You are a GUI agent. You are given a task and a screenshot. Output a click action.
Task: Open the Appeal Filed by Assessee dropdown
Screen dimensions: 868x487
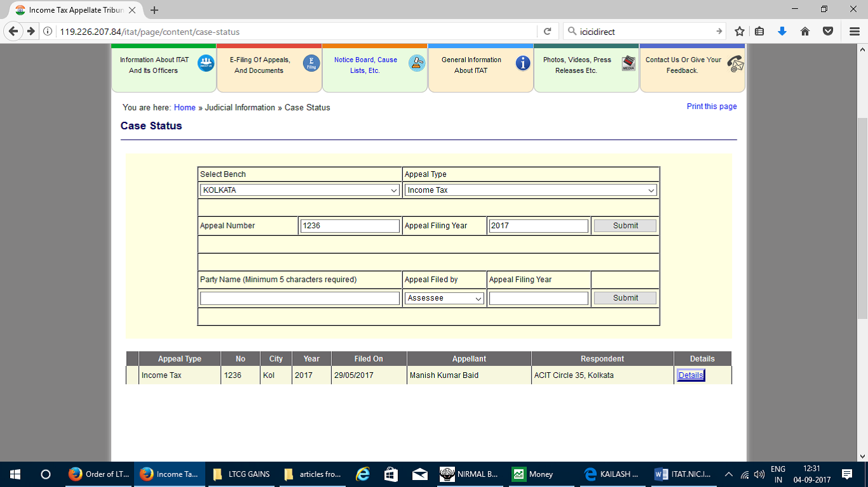[444, 298]
